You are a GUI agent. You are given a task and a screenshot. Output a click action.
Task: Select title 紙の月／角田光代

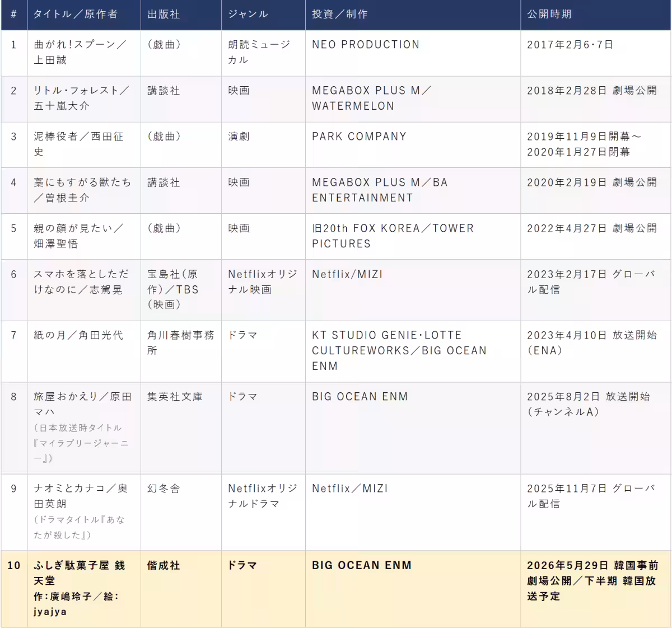pyautogui.click(x=78, y=335)
